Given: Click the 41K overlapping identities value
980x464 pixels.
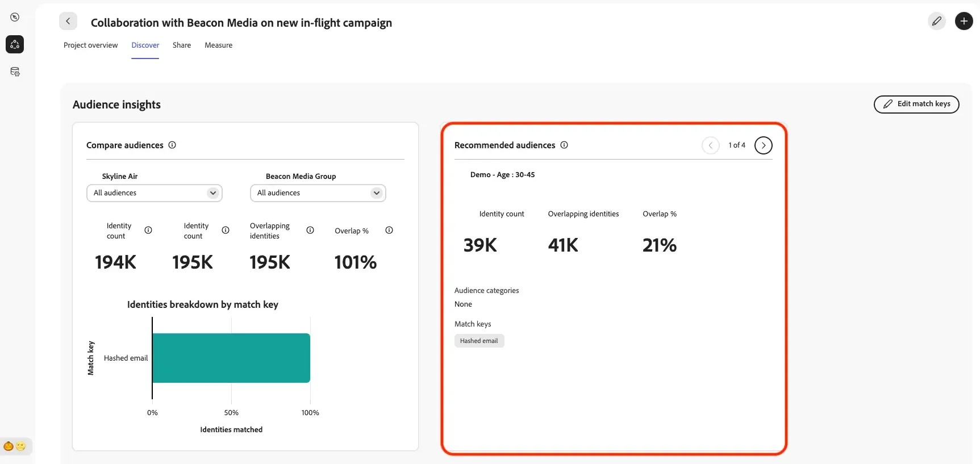Looking at the screenshot, I should (x=563, y=245).
